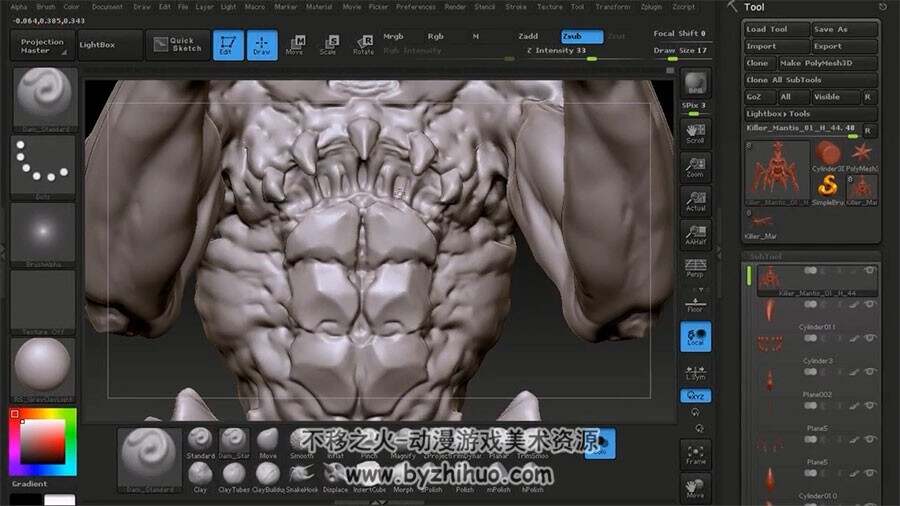Enable Edit mode button

[x=228, y=45]
